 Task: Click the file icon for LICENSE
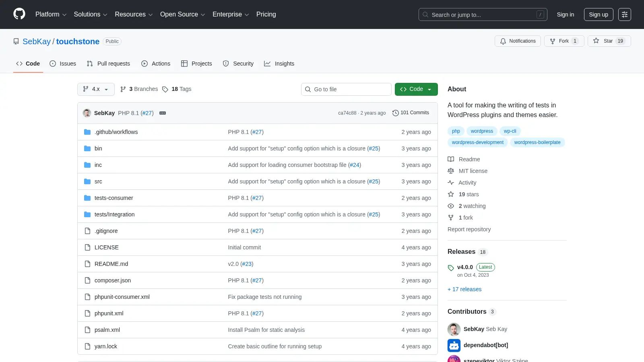pos(87,247)
